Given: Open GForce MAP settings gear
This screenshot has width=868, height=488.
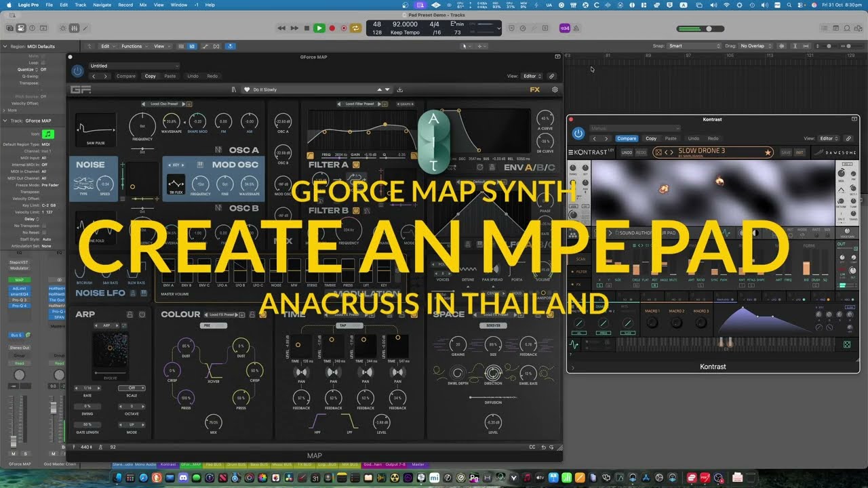Looking at the screenshot, I should [555, 89].
